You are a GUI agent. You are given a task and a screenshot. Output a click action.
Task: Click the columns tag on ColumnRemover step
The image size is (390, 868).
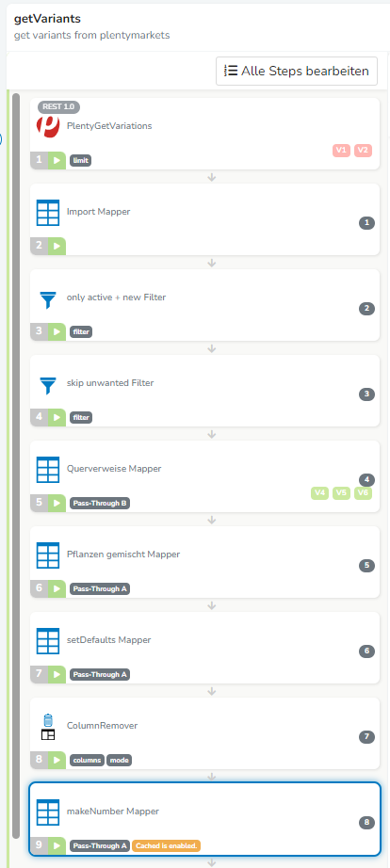[x=87, y=760]
